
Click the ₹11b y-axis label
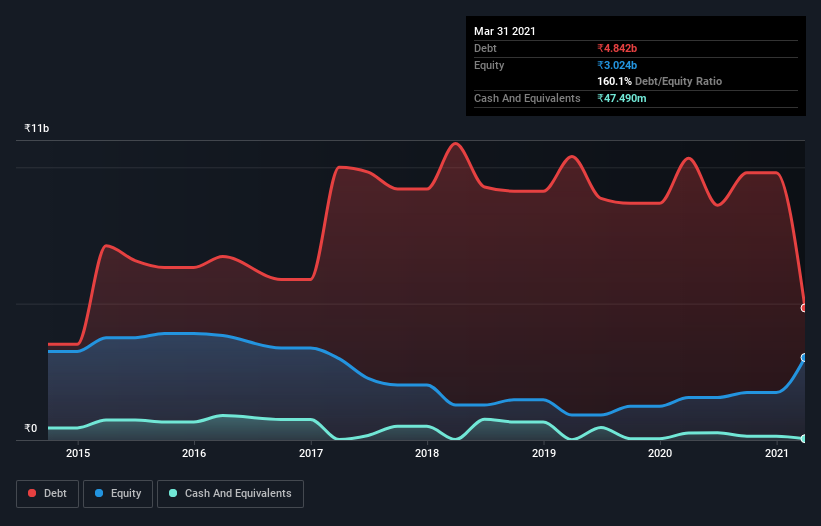tap(37, 128)
